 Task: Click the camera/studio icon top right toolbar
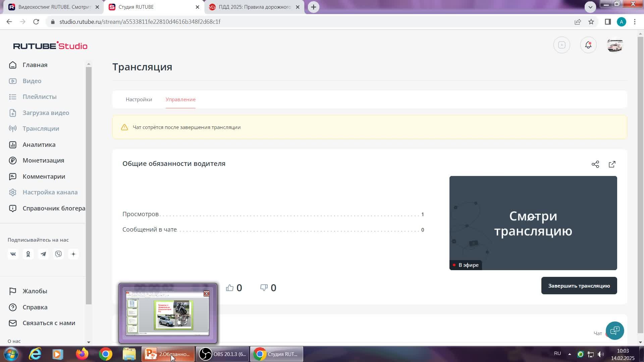coord(562,45)
